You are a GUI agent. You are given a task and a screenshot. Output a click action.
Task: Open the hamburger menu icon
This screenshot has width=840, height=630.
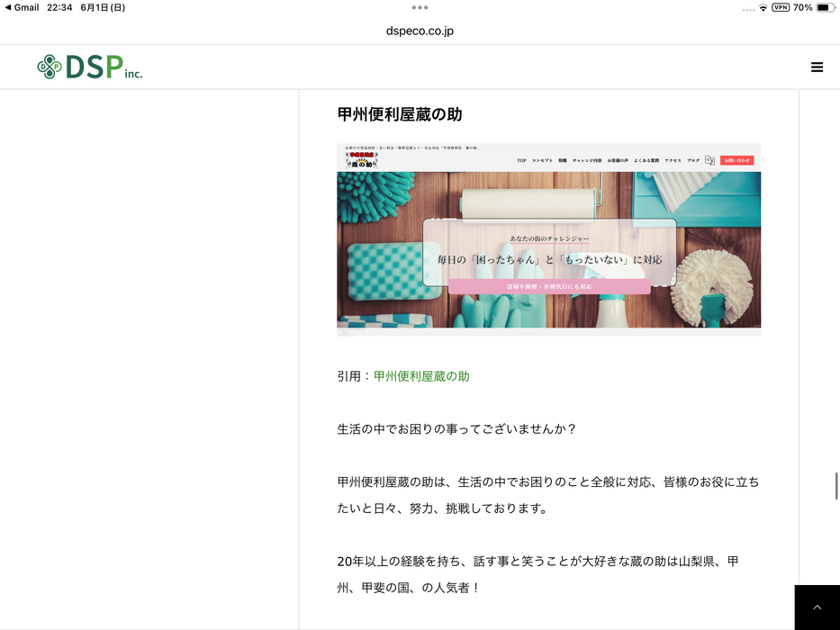(x=817, y=67)
